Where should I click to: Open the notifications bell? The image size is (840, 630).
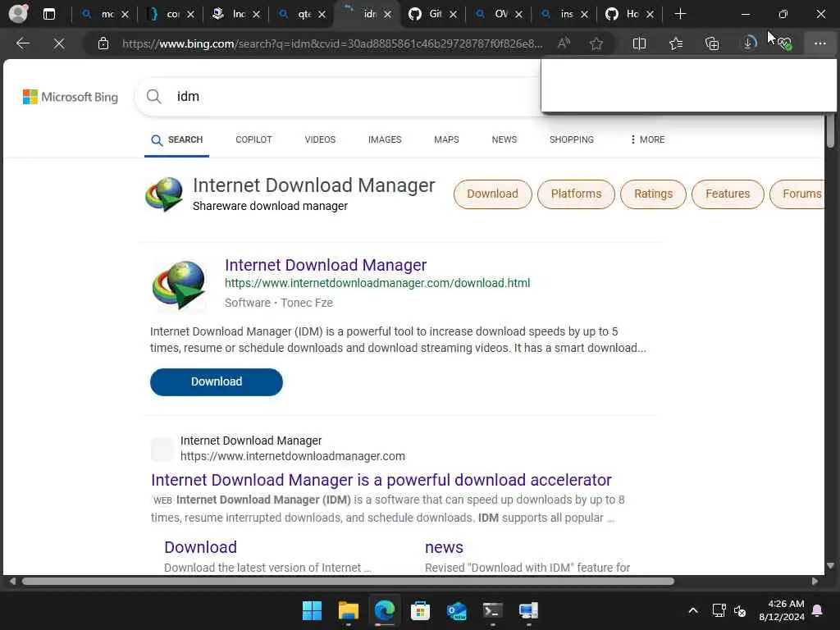point(818,610)
